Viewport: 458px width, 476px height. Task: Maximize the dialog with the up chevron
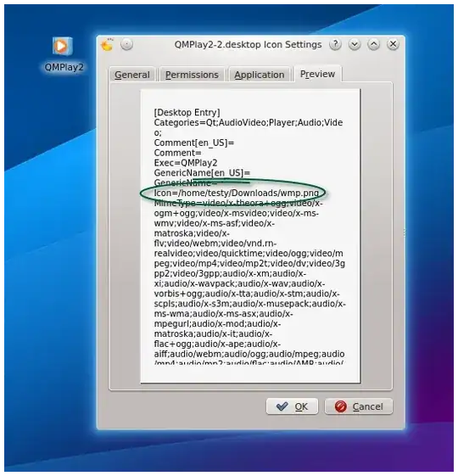[x=374, y=45]
